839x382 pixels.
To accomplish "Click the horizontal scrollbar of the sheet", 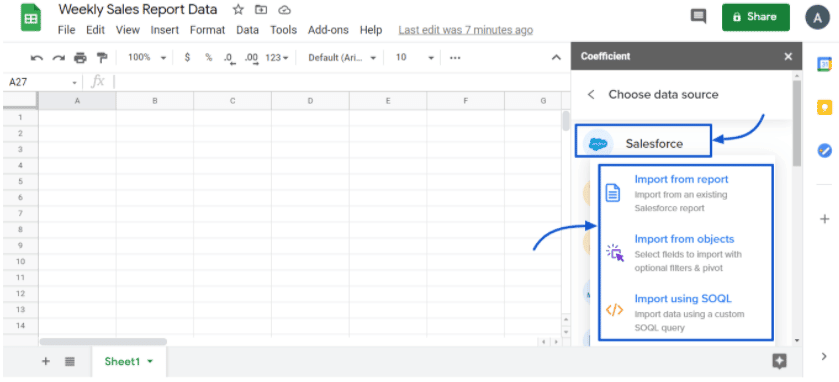I will pyautogui.click(x=103, y=341).
